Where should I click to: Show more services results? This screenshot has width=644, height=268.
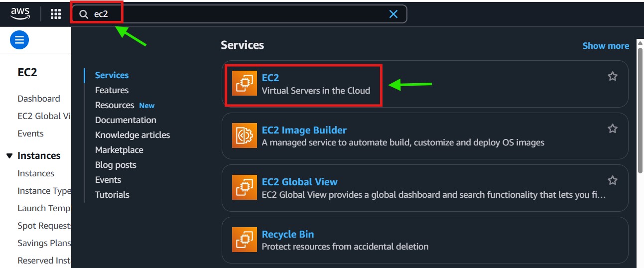click(606, 46)
